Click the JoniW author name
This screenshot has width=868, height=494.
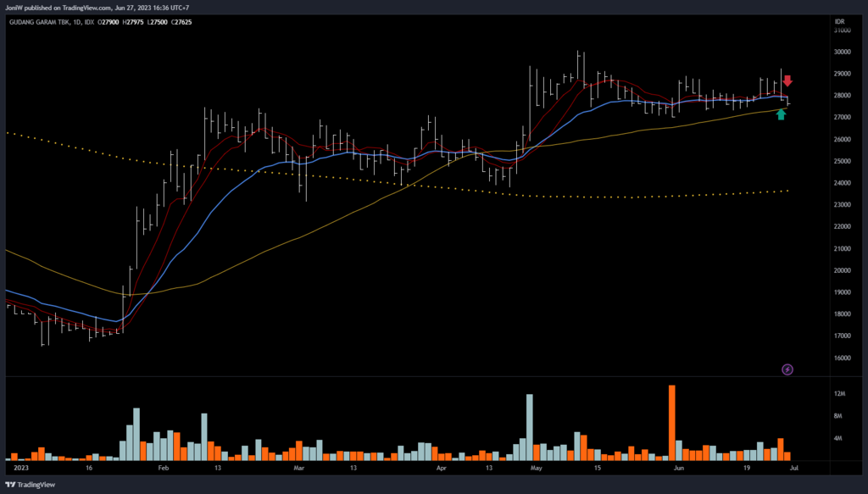click(14, 7)
